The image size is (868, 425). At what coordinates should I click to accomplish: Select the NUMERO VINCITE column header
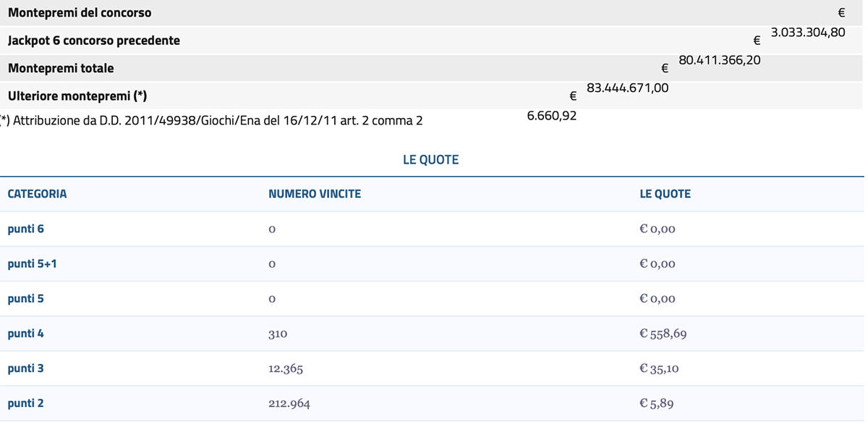click(x=315, y=194)
